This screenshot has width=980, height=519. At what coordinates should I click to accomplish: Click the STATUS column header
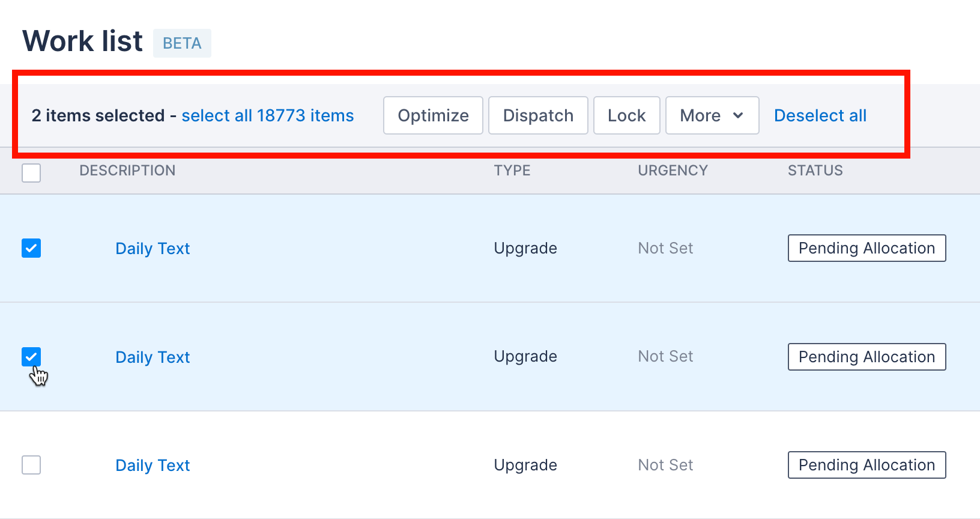pyautogui.click(x=815, y=171)
